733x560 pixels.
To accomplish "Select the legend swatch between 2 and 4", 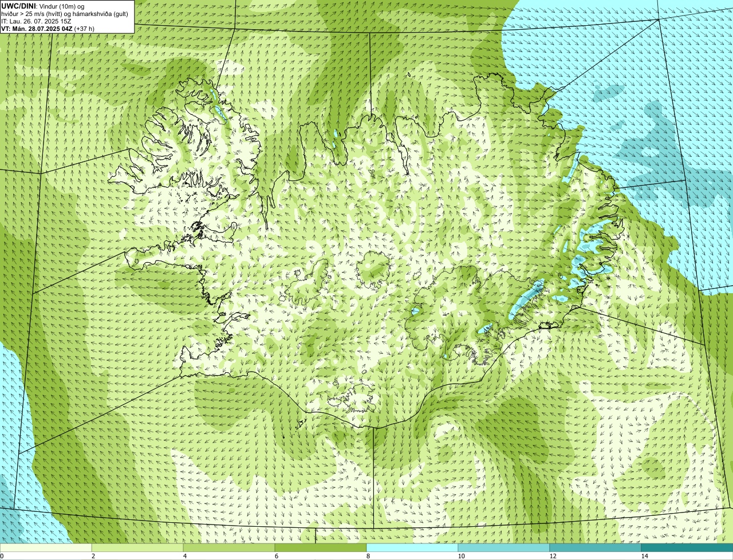I will (137, 547).
